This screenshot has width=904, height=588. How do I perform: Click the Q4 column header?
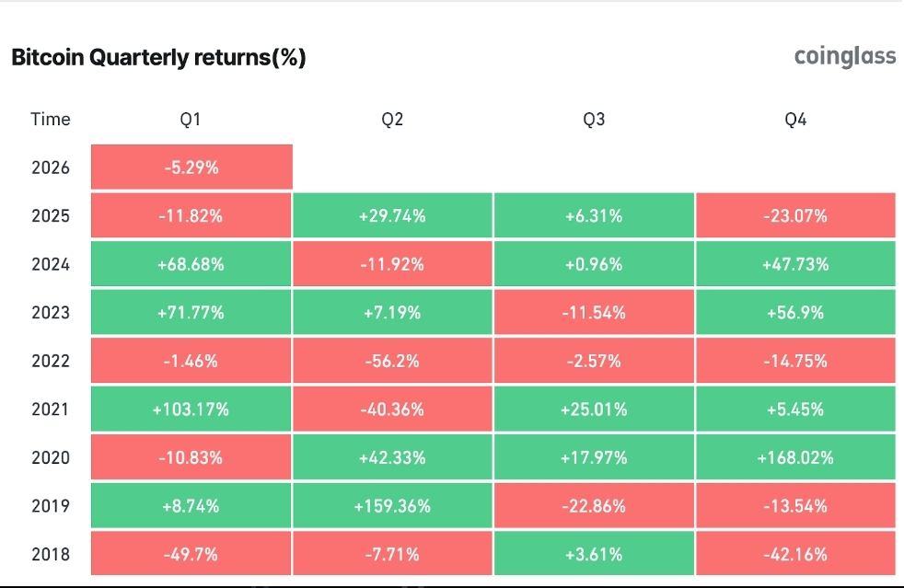click(x=795, y=120)
